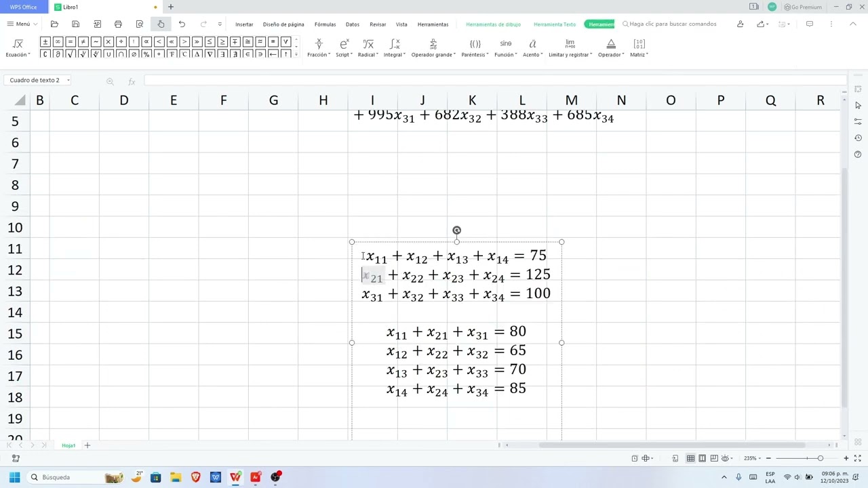Click the zoom in plus button
Screen dimensions: 868x488
pos(846,458)
